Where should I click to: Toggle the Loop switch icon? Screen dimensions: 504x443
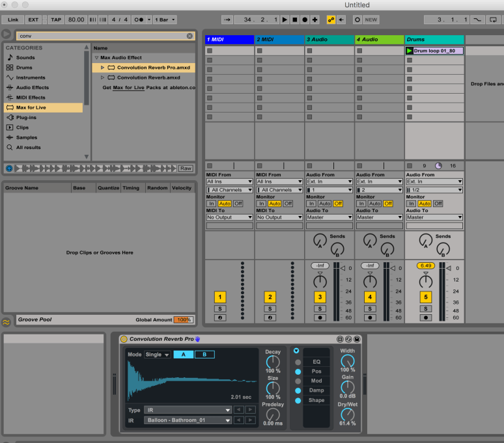coord(493,20)
